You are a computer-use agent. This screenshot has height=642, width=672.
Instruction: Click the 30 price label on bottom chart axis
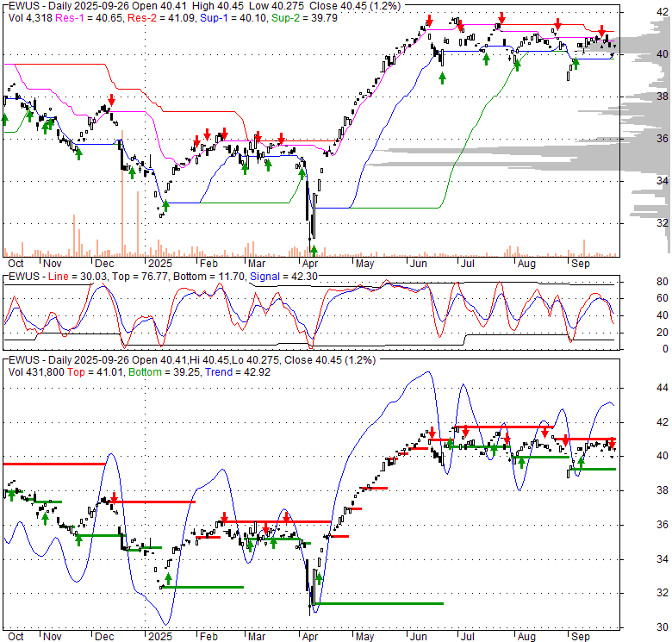pyautogui.click(x=663, y=627)
